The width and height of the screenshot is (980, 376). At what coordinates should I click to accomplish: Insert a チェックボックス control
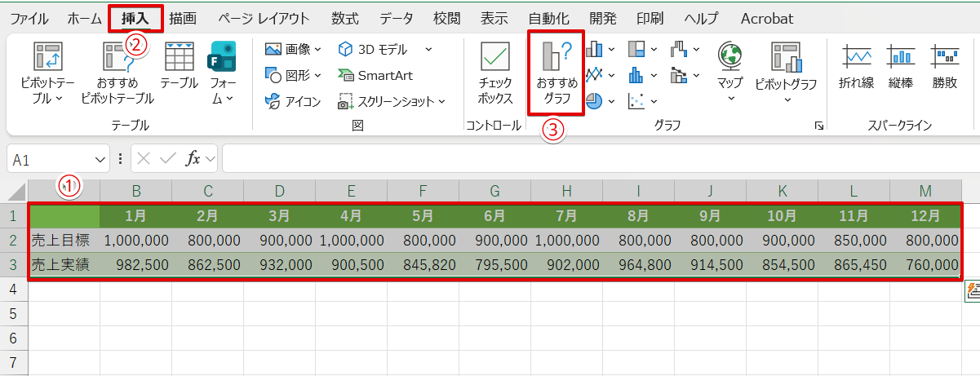[495, 73]
